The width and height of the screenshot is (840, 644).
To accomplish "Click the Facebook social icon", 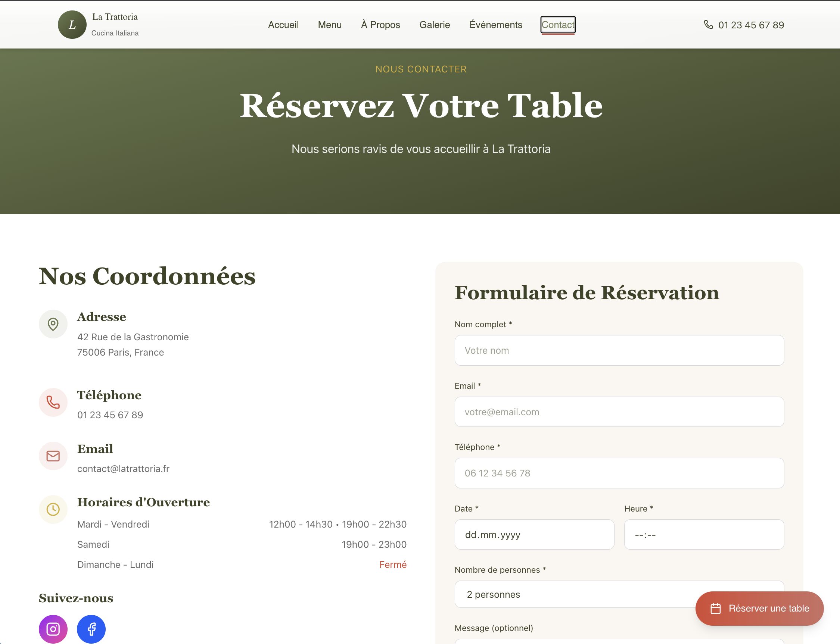I will tap(91, 629).
